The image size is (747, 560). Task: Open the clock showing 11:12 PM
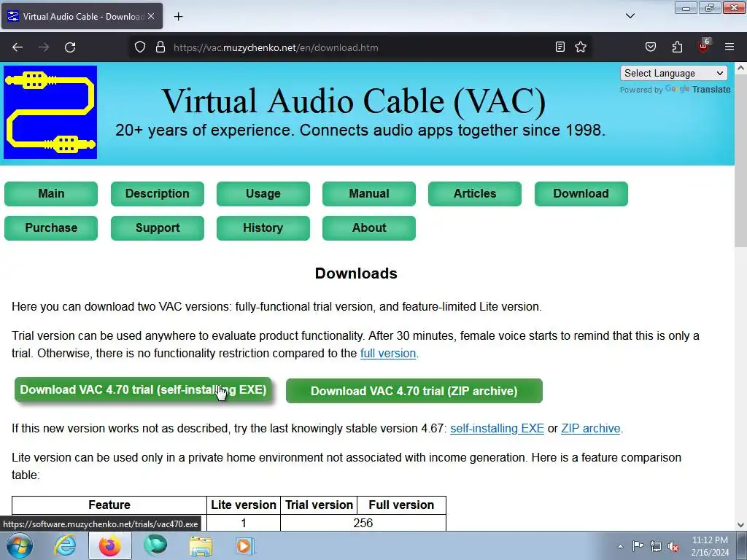710,546
